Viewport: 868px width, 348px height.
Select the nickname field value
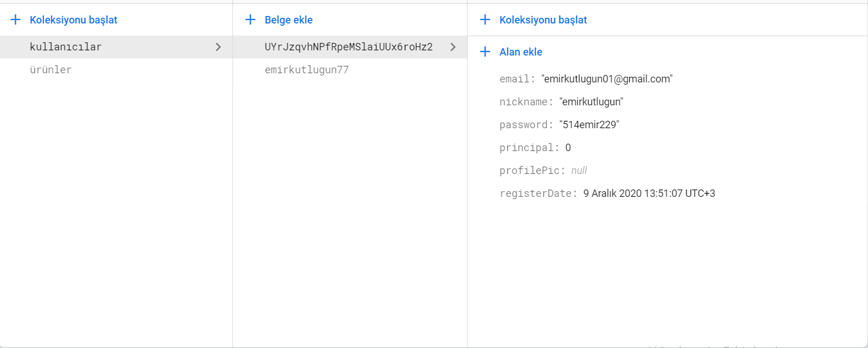tap(591, 102)
